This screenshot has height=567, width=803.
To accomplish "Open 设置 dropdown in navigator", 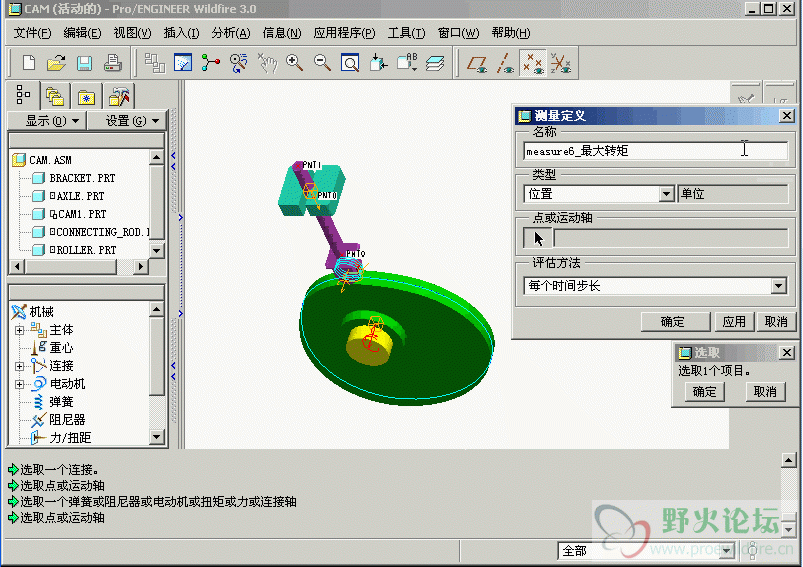I will point(128,121).
